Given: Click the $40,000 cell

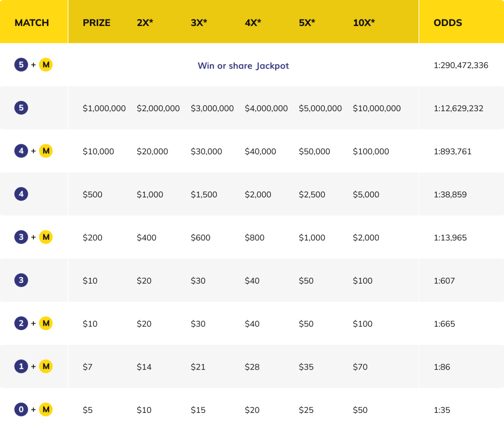Looking at the screenshot, I should click(x=260, y=152).
